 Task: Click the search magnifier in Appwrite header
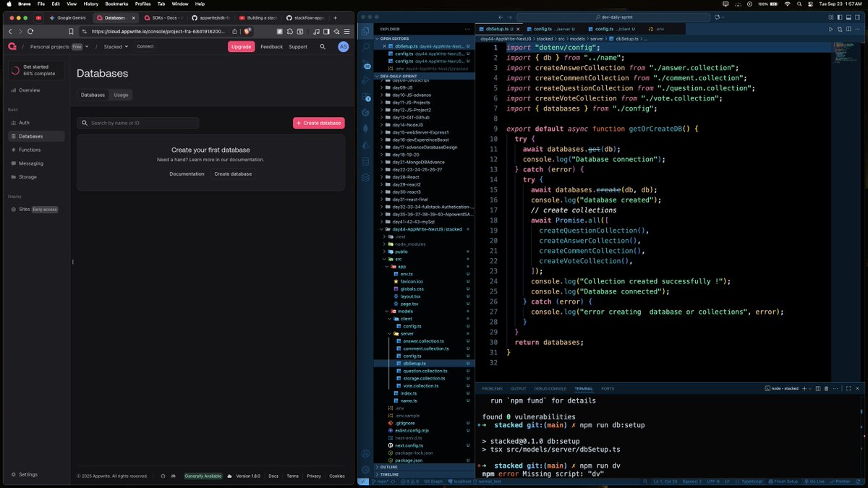323,46
